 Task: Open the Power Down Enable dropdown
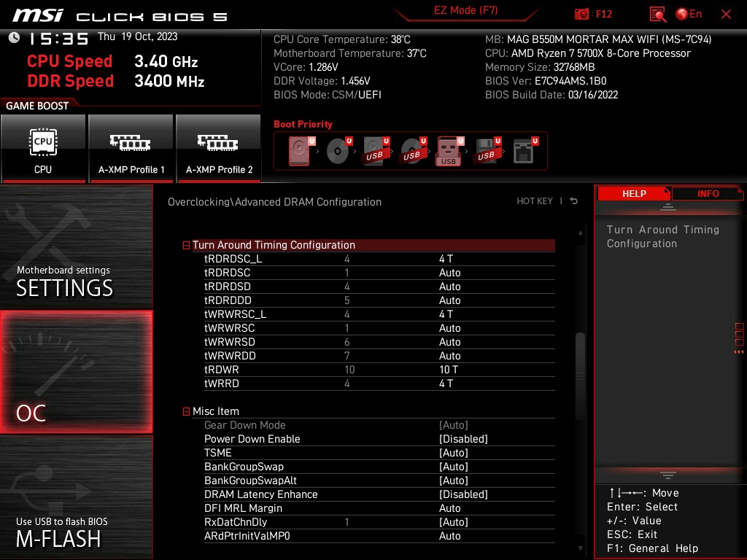(463, 439)
